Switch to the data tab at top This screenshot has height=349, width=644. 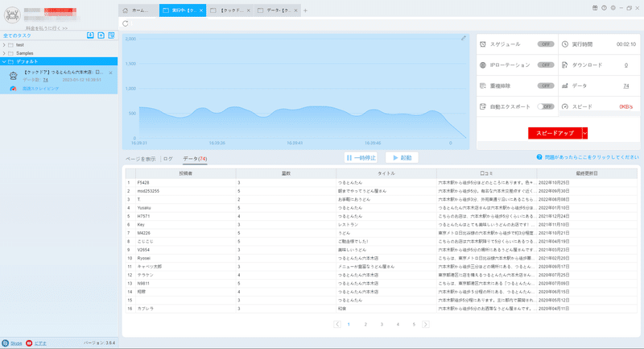(277, 10)
